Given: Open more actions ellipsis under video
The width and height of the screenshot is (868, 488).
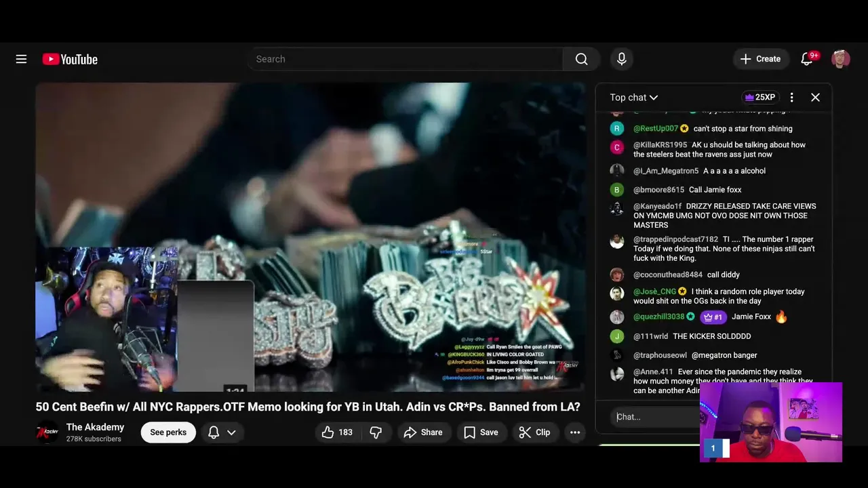Looking at the screenshot, I should 575,432.
